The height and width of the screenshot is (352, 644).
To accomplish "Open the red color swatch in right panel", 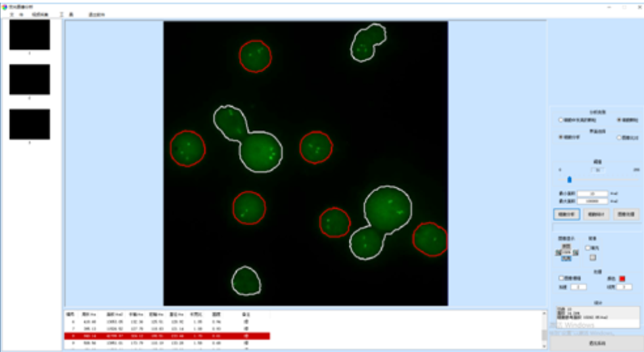I will (x=622, y=278).
